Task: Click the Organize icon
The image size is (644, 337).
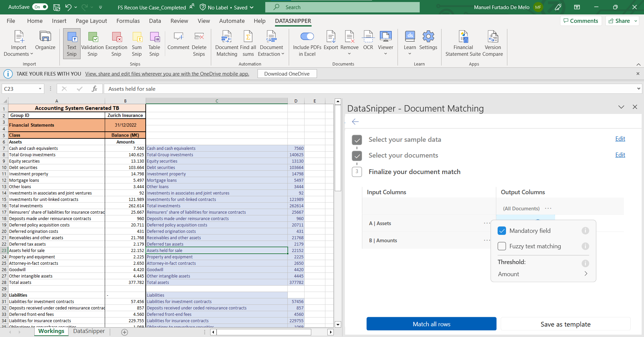Action: [x=45, y=40]
